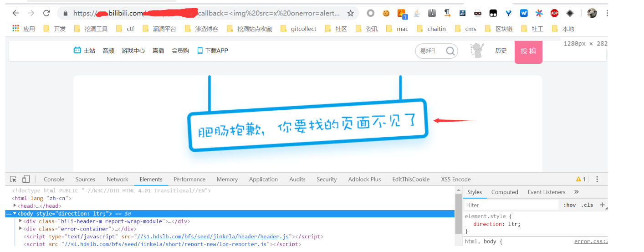
Task: Click the masked spy face extension icon
Action: pyautogui.click(x=477, y=13)
